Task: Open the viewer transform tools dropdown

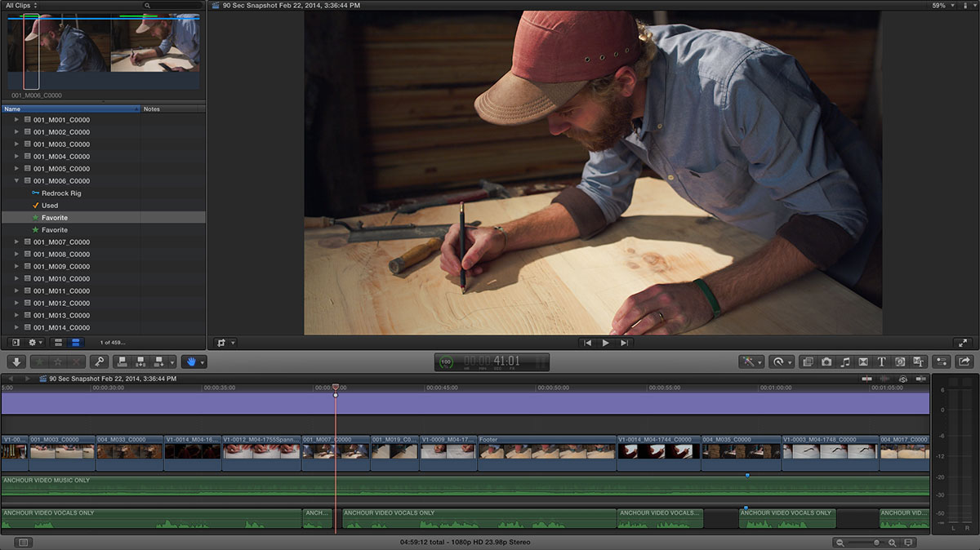Action: point(225,343)
